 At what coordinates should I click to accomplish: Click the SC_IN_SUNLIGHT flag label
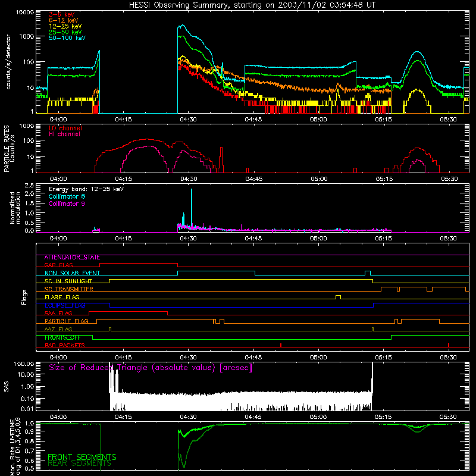(68, 281)
